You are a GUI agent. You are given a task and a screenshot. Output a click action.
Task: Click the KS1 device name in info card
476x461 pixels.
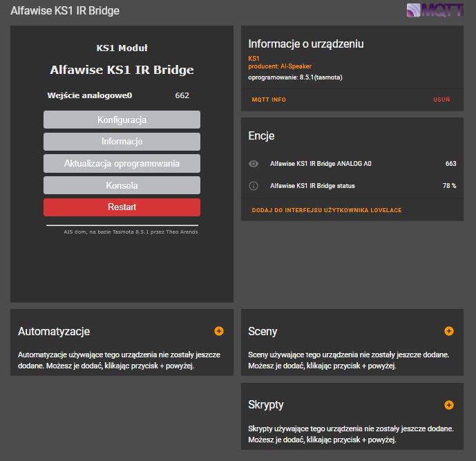pyautogui.click(x=254, y=58)
